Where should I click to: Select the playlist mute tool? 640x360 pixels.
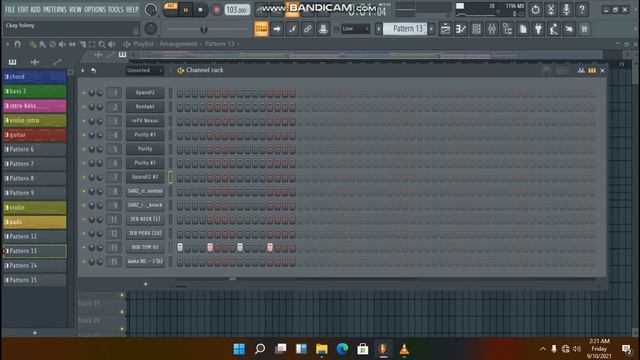pyautogui.click(x=62, y=44)
